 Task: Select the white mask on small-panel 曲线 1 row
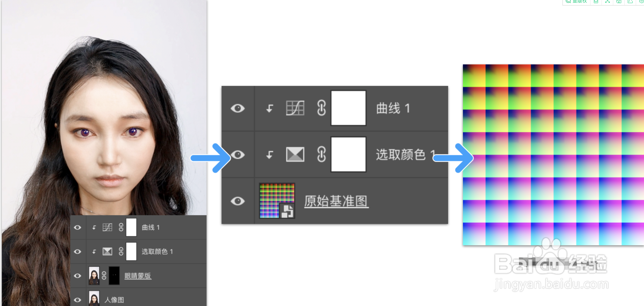(x=131, y=227)
